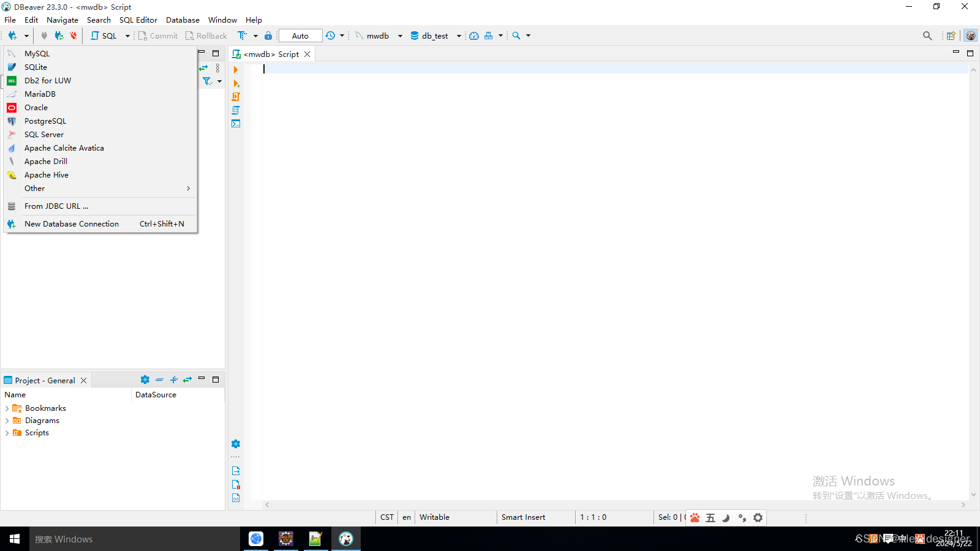Open the db_test active schema selector
This screenshot has width=980, height=551.
point(435,36)
